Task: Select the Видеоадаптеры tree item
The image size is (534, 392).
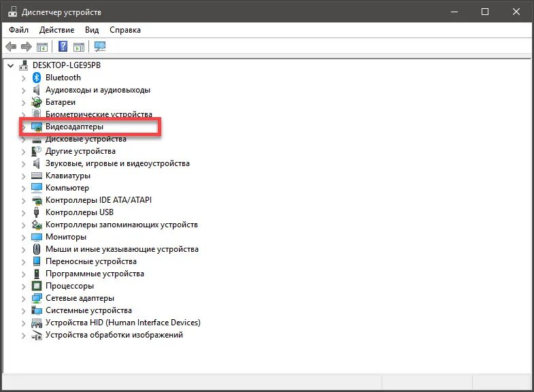Action: click(75, 127)
